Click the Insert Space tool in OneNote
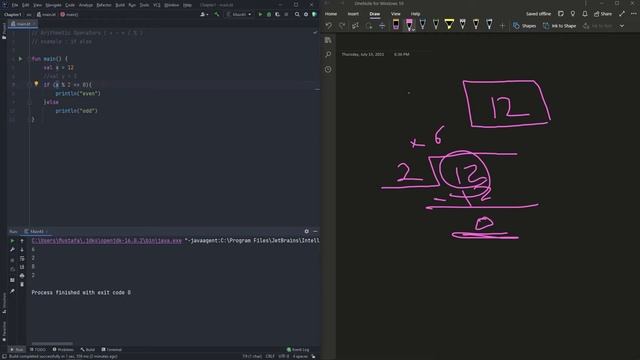 click(382, 26)
